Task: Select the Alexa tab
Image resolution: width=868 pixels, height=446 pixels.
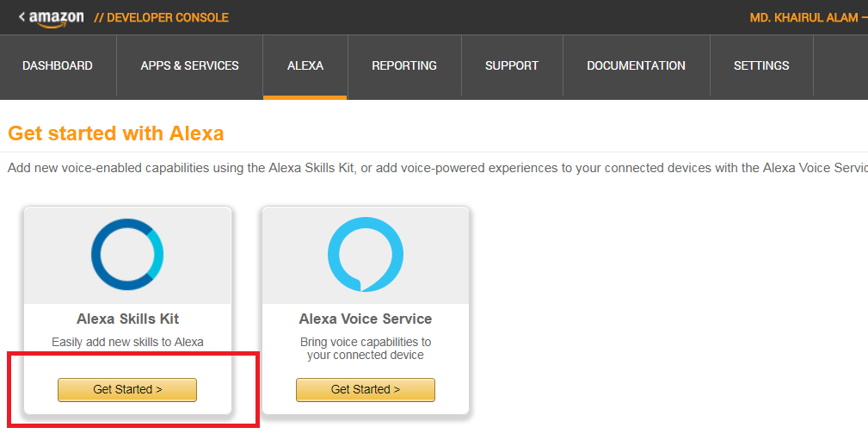Action: (305, 66)
